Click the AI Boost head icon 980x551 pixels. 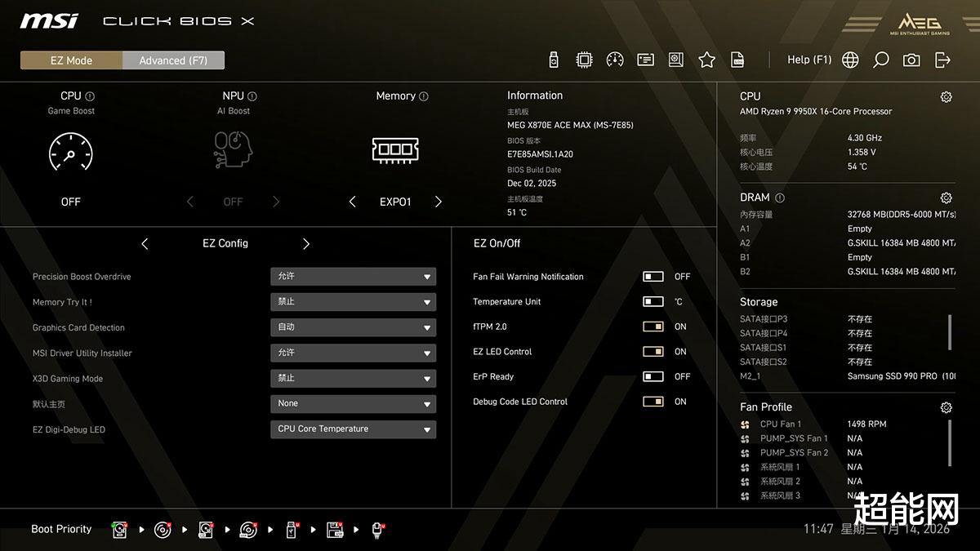pos(234,150)
